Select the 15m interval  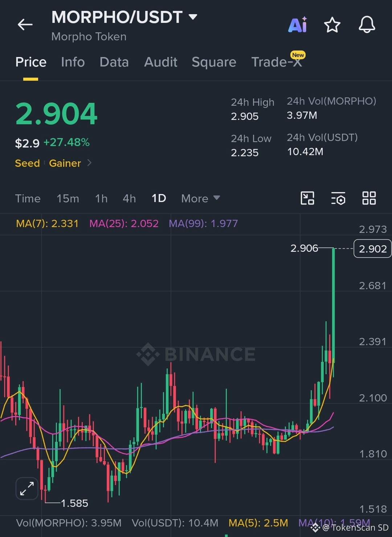[x=68, y=198]
